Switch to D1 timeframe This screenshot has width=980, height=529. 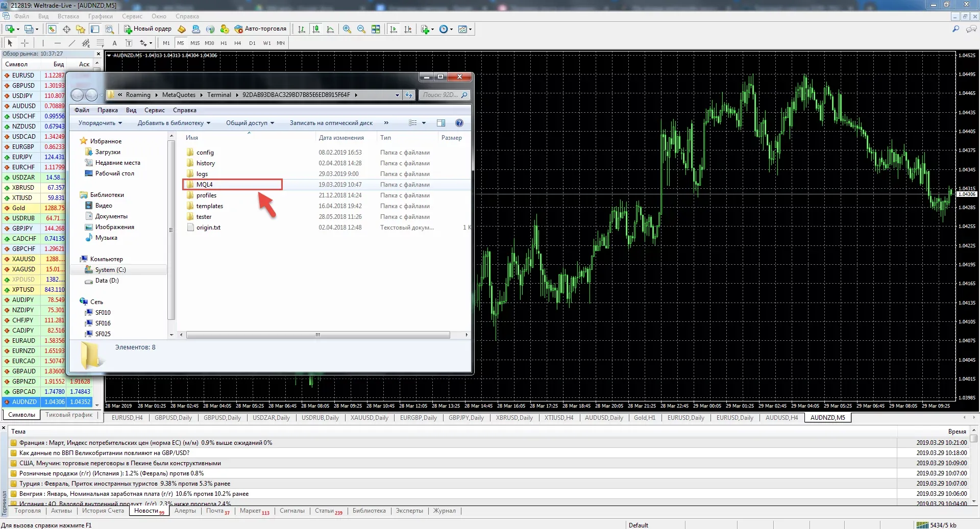252,43
